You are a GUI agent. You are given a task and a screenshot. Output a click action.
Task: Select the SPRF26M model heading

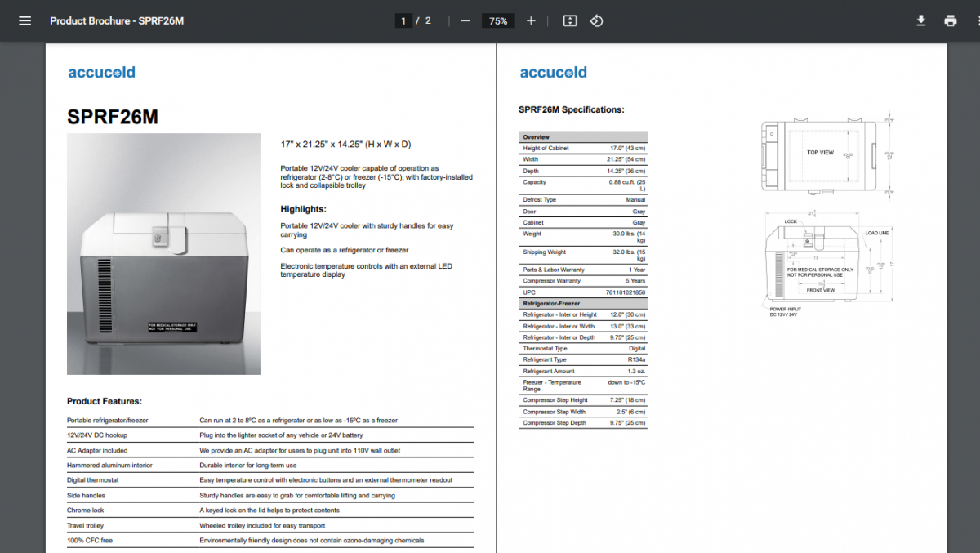click(x=113, y=118)
